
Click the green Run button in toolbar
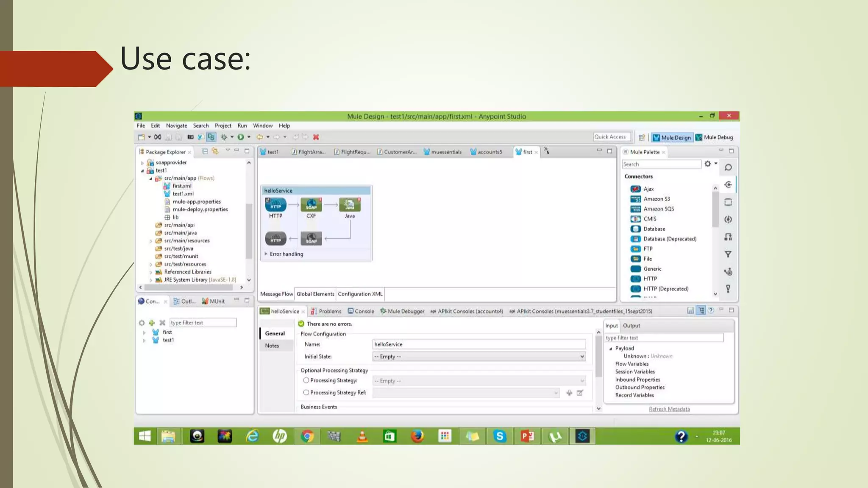(x=241, y=137)
